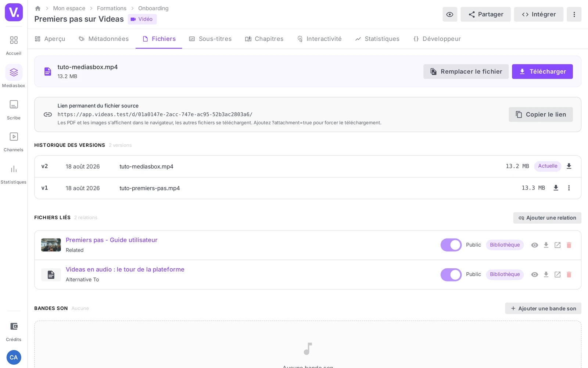
Task: Open Videas en audio title link
Action: [x=125, y=269]
